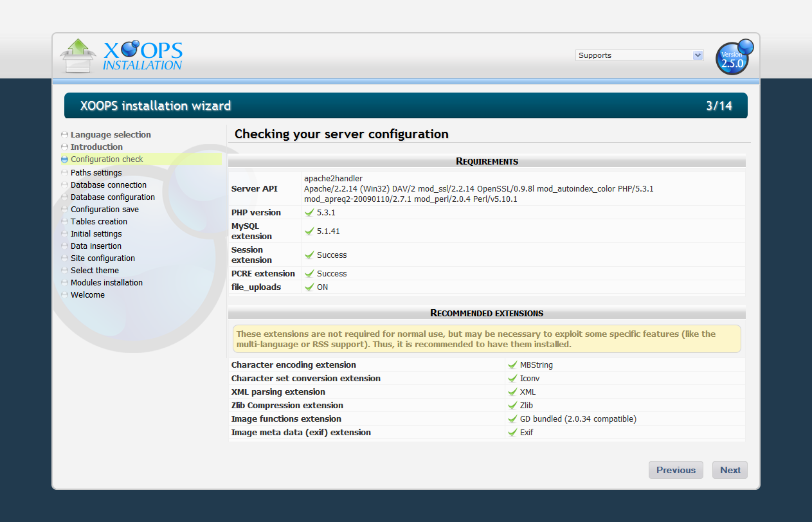Image resolution: width=812 pixels, height=522 pixels.
Task: Click checkmark beside GD bundled
Action: 512,419
